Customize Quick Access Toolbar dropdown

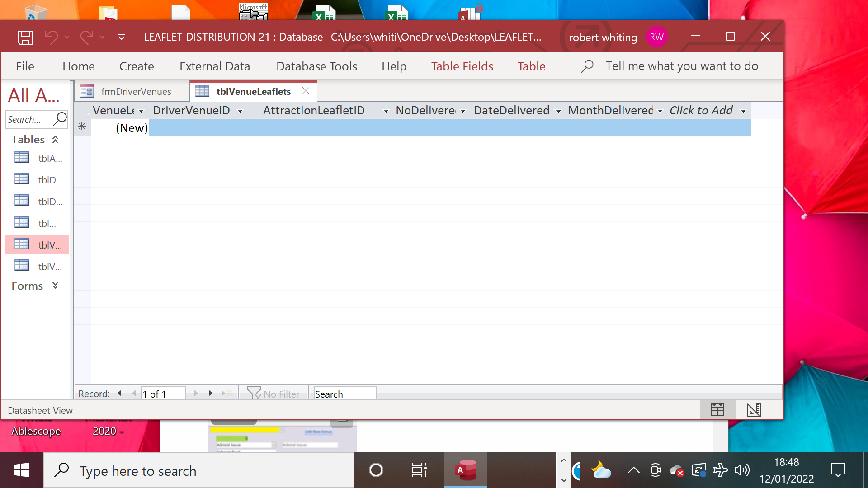tap(121, 37)
